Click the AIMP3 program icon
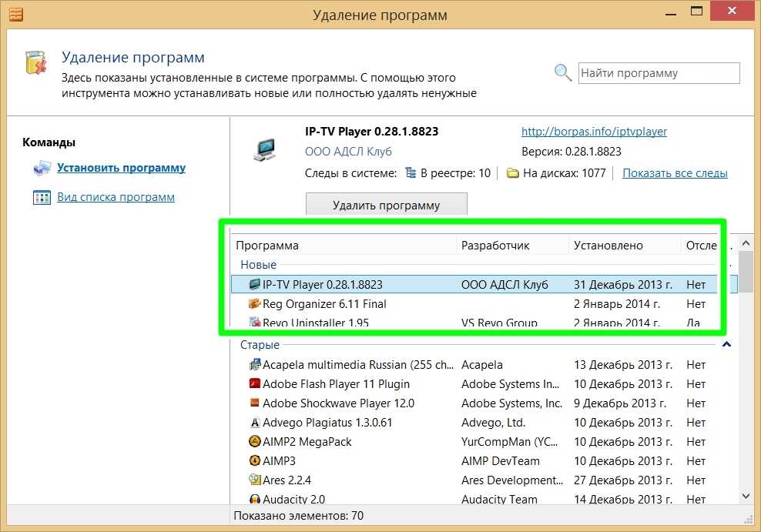 pyautogui.click(x=255, y=461)
